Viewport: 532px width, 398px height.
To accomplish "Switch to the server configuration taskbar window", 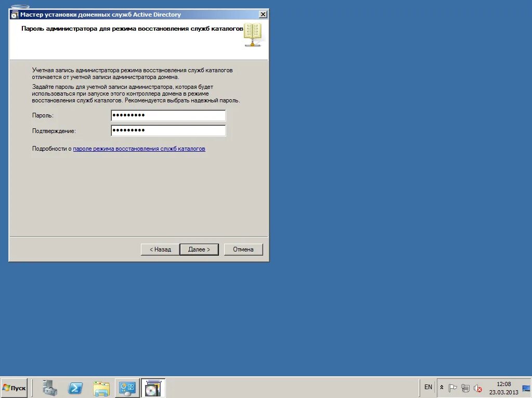I will (127, 388).
